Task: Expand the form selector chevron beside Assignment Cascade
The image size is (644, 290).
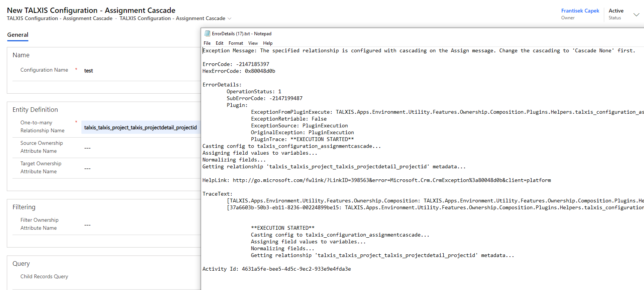Action: [229, 19]
